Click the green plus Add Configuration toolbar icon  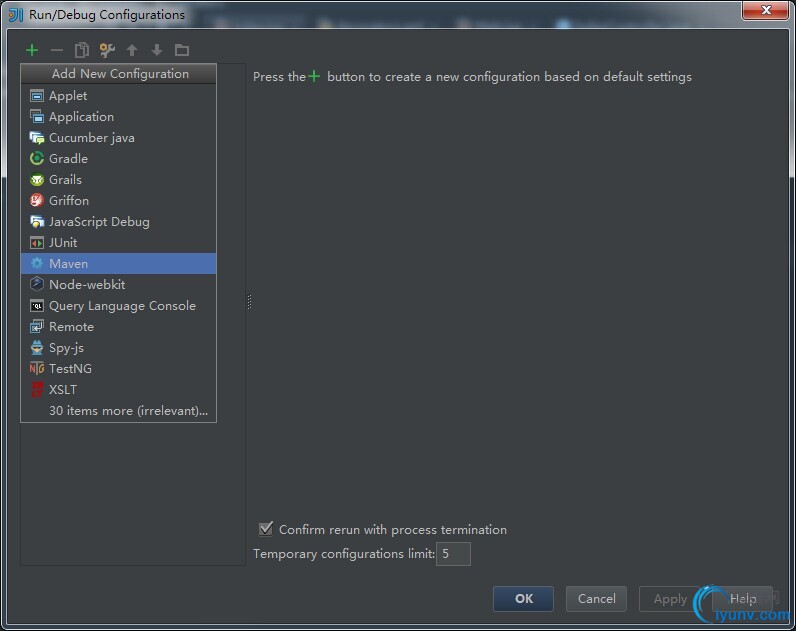[x=32, y=50]
